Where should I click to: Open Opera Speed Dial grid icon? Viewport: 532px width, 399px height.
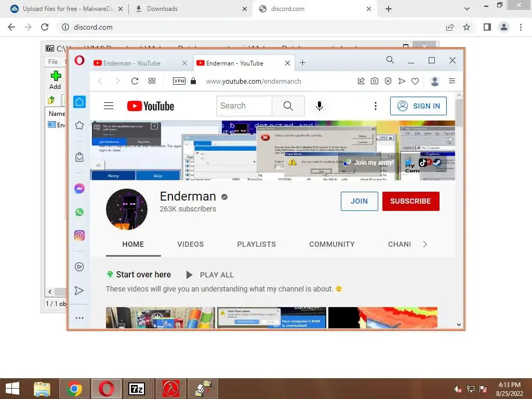point(152,81)
